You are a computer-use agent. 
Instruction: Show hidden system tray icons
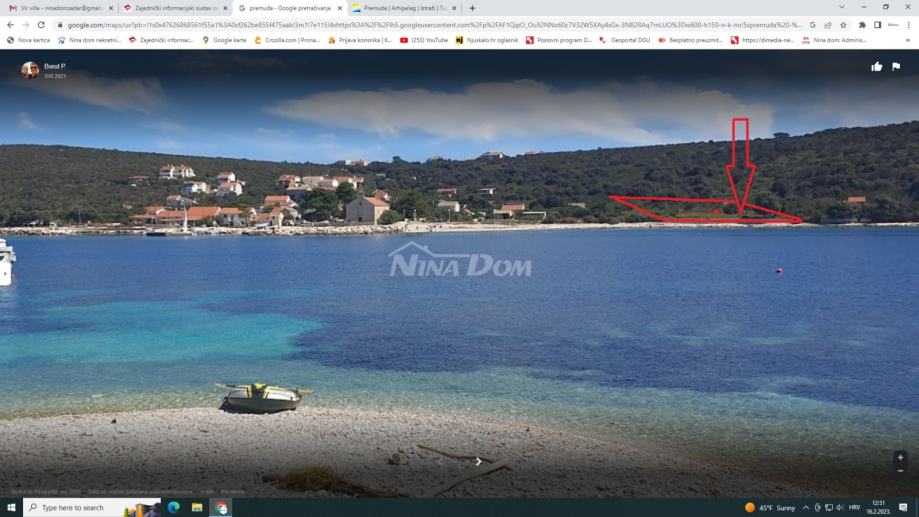pos(806,508)
